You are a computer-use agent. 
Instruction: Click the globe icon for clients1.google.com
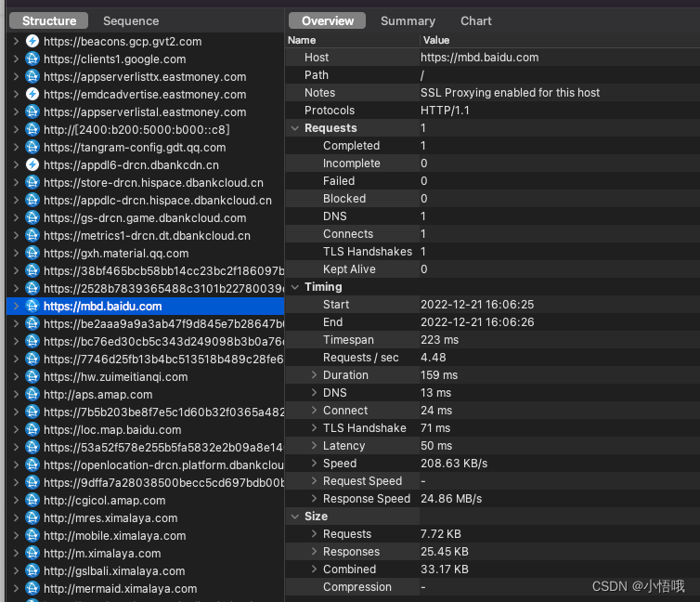click(x=32, y=59)
